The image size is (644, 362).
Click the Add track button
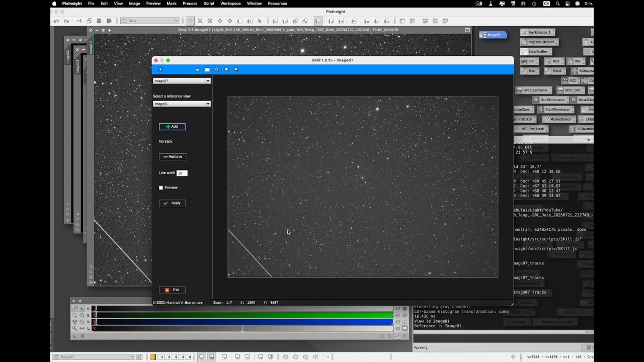pos(172,127)
